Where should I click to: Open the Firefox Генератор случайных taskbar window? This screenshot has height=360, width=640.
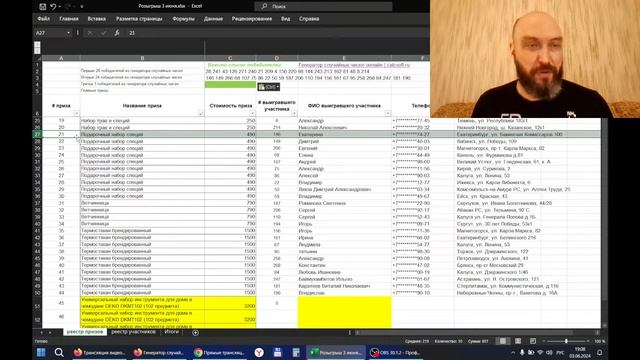point(160,352)
